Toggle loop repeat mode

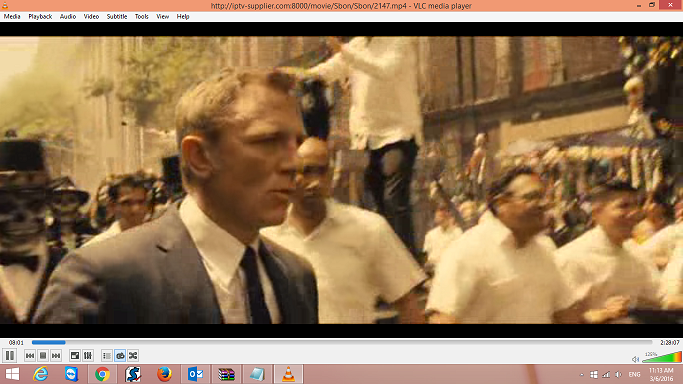[x=120, y=356]
